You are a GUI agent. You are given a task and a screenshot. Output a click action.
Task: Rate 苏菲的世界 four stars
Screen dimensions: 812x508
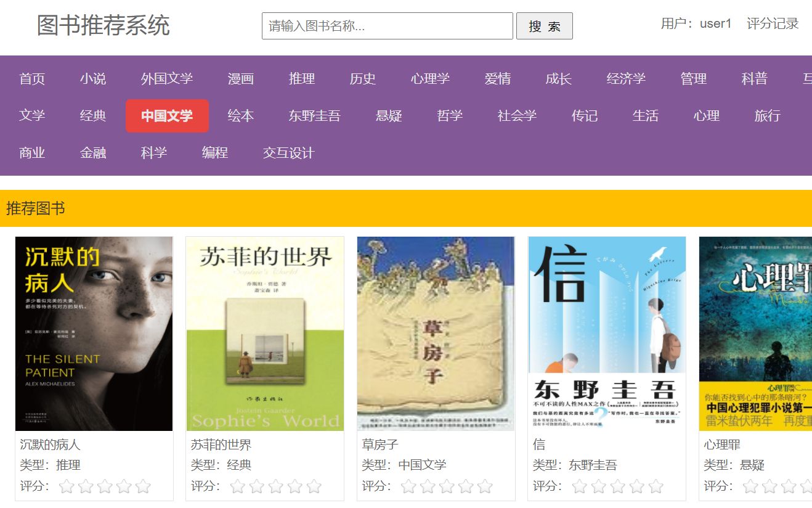pyautogui.click(x=295, y=486)
